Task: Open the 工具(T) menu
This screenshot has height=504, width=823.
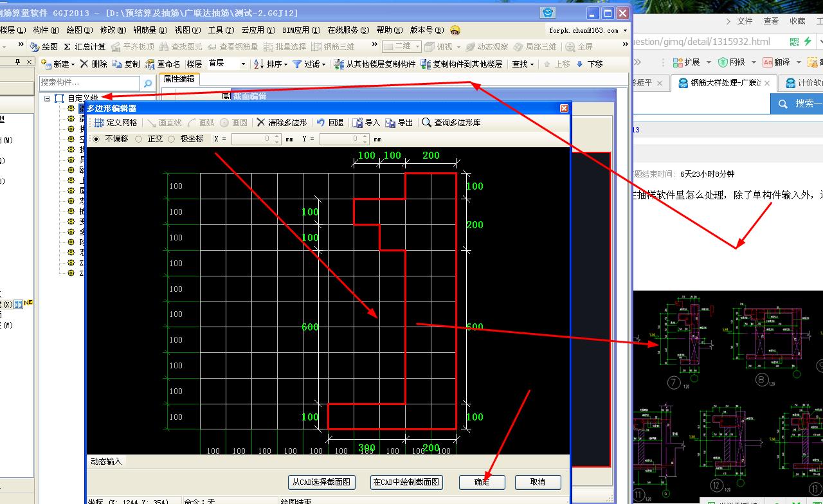Action: point(221,30)
